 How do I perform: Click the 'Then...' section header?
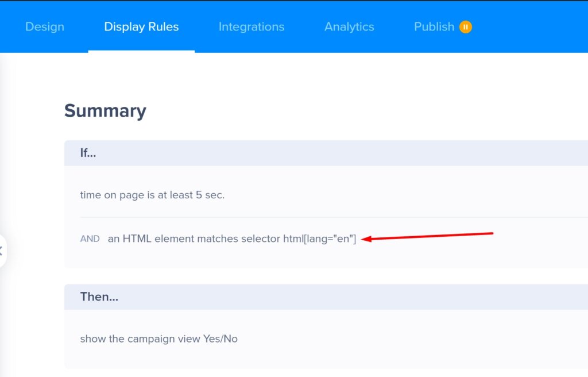pyautogui.click(x=99, y=297)
